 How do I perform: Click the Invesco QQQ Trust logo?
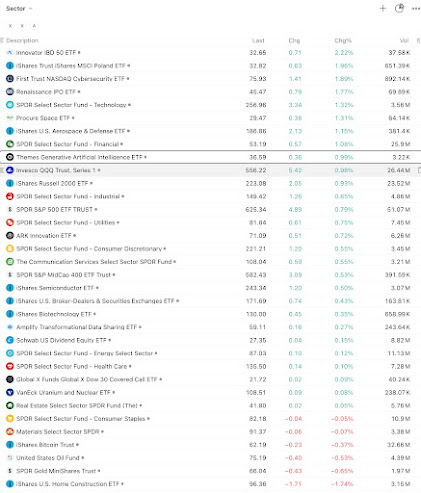tap(10, 170)
